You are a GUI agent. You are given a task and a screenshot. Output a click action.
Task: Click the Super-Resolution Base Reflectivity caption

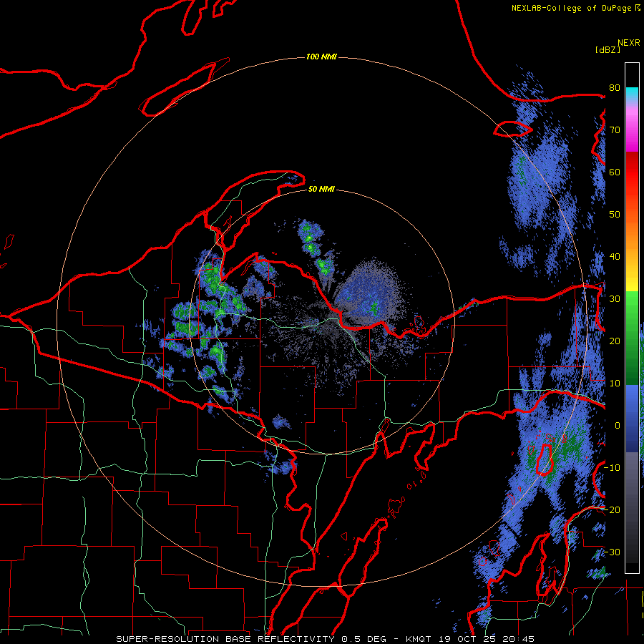coord(225,639)
